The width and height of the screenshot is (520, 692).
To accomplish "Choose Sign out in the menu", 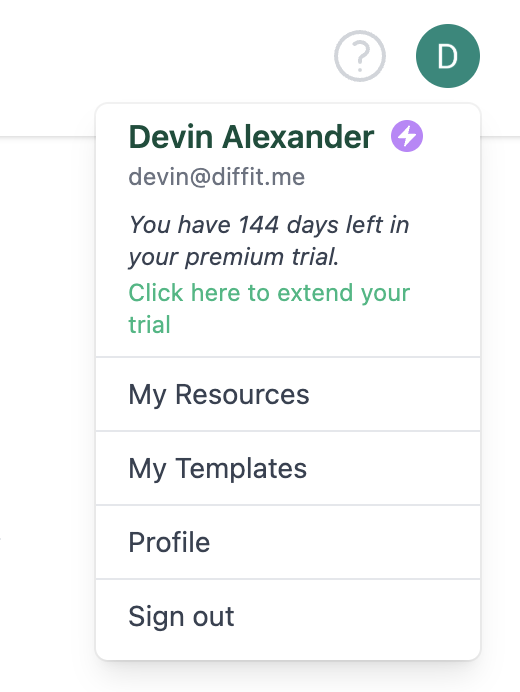I will click(288, 617).
